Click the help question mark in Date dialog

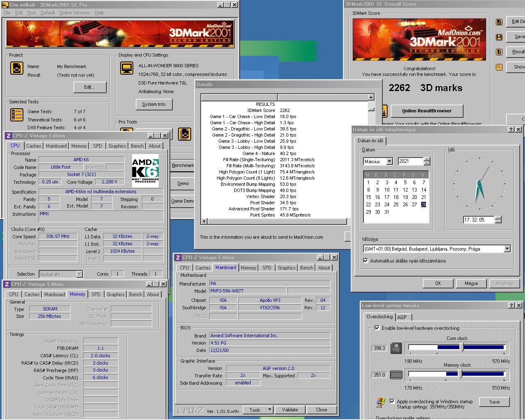click(x=511, y=130)
